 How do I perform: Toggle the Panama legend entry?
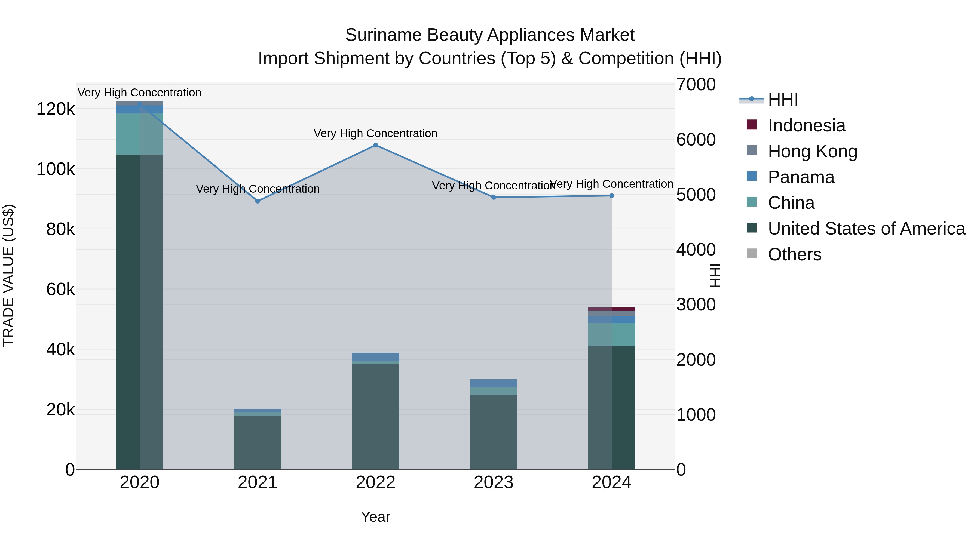tap(791, 177)
